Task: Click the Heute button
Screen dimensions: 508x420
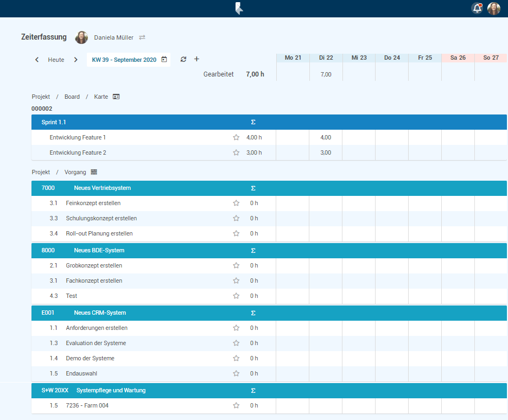Action: [56, 60]
